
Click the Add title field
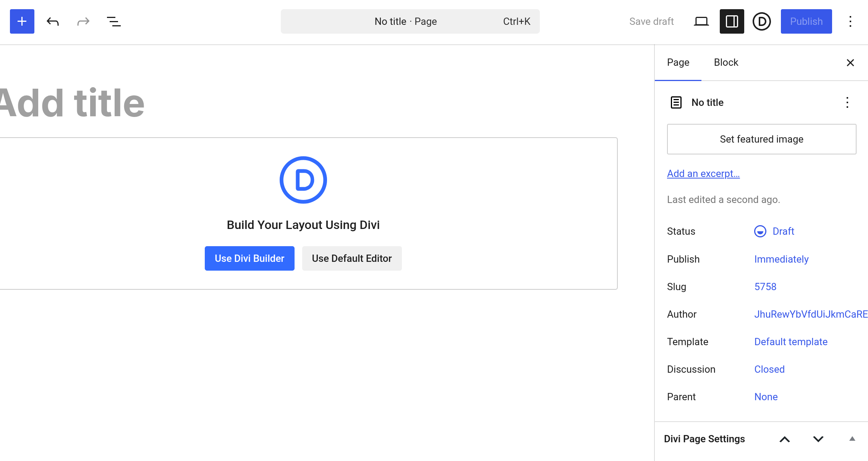click(73, 103)
